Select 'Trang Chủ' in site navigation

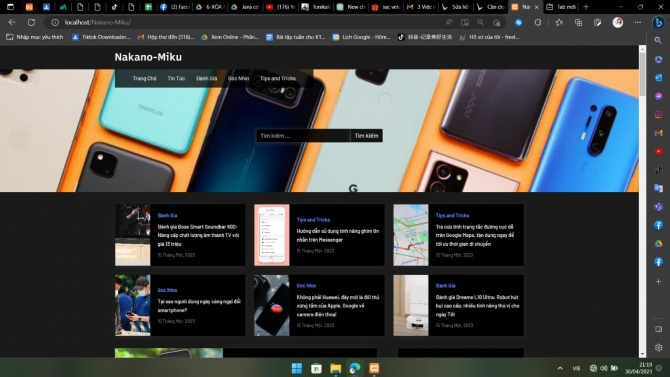click(144, 78)
